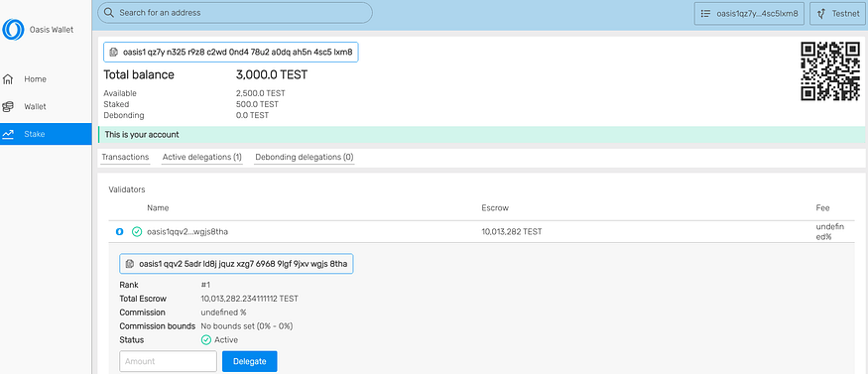868x374 pixels.
Task: Click the Staked 500.0 TEST value
Action: coord(257,104)
